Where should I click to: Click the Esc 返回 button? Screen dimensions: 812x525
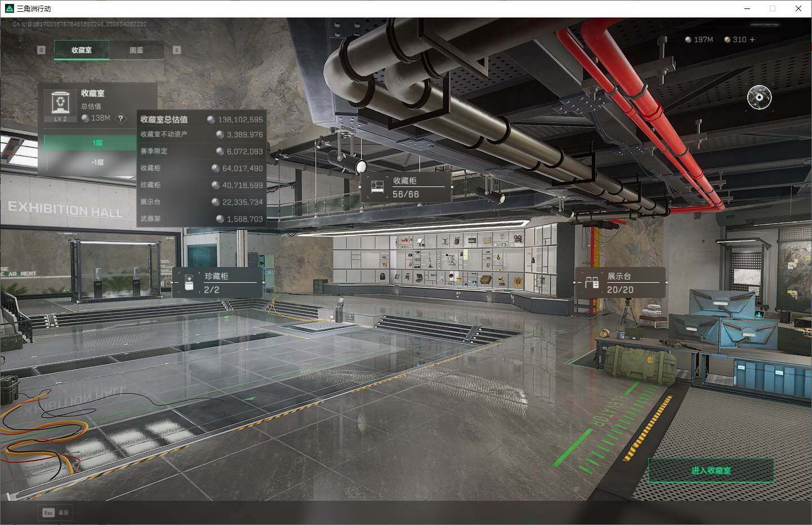(x=55, y=513)
